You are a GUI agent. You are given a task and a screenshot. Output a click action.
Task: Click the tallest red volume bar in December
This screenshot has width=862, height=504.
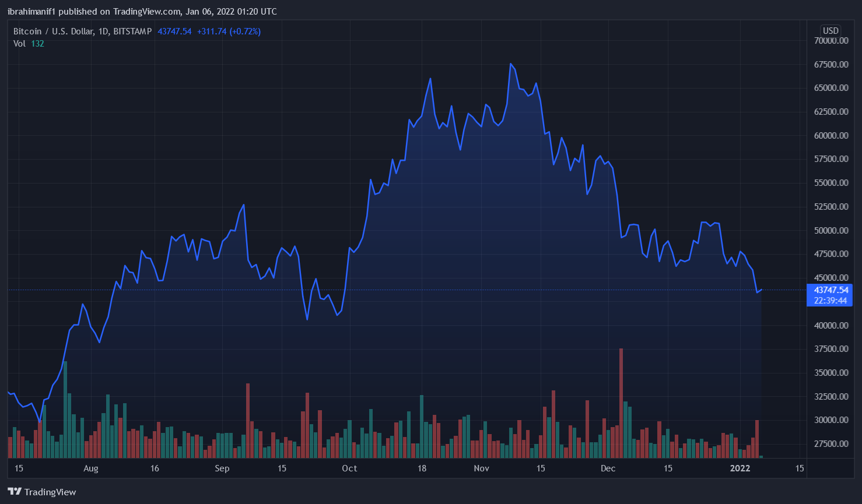[621, 402]
